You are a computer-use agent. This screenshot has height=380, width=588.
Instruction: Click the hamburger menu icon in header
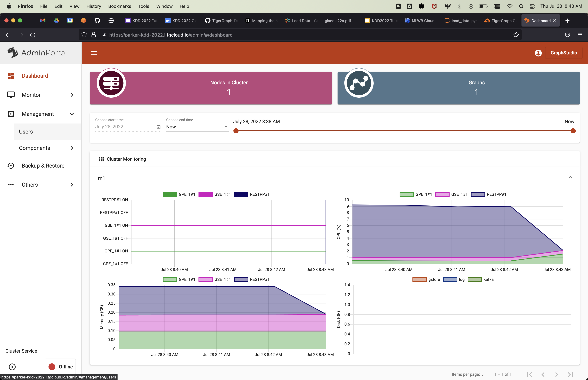pos(94,53)
